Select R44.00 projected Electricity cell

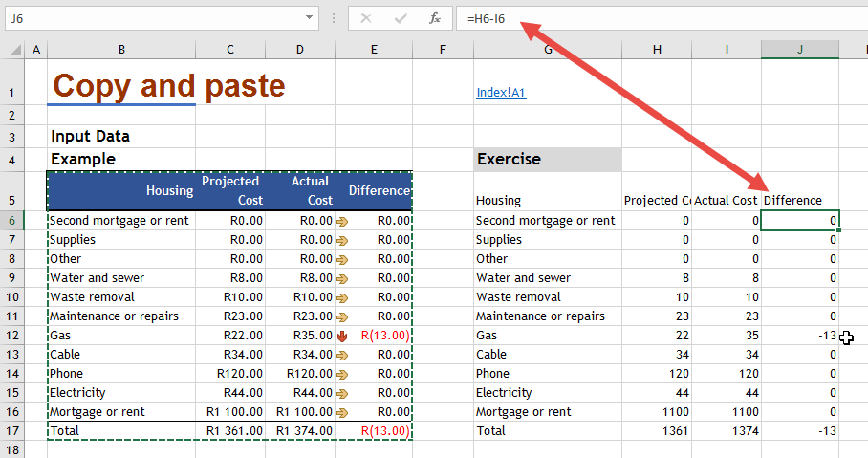coord(230,393)
